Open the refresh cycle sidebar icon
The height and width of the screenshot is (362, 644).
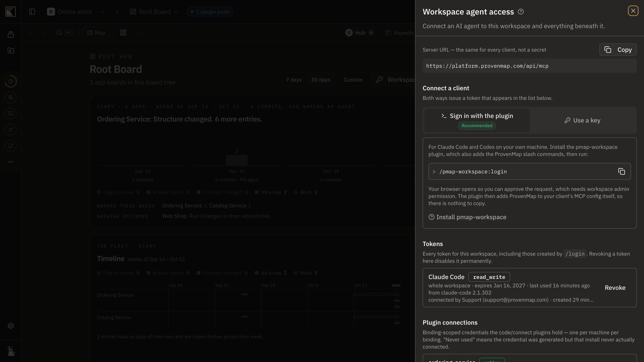pos(11,146)
